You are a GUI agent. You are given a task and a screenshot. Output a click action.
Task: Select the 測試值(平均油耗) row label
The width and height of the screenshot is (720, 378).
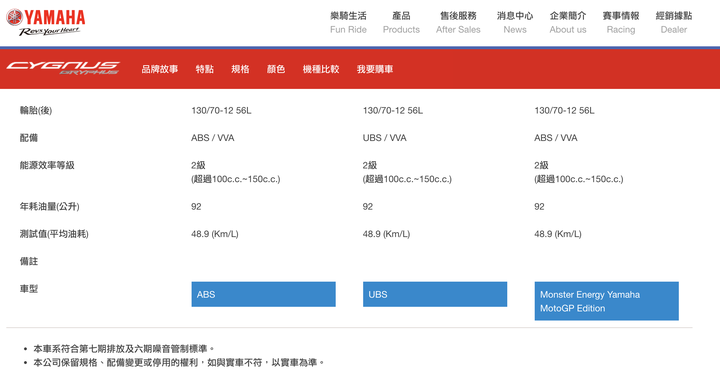point(54,234)
